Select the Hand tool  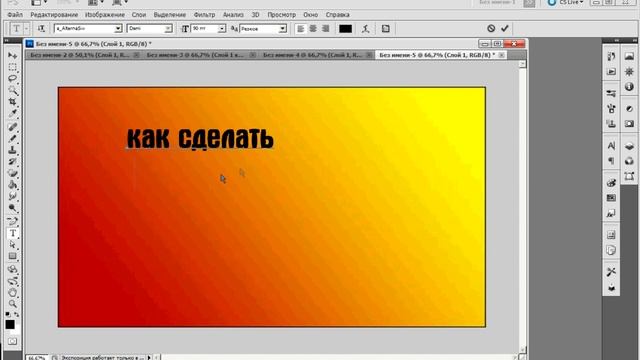tap(13, 293)
